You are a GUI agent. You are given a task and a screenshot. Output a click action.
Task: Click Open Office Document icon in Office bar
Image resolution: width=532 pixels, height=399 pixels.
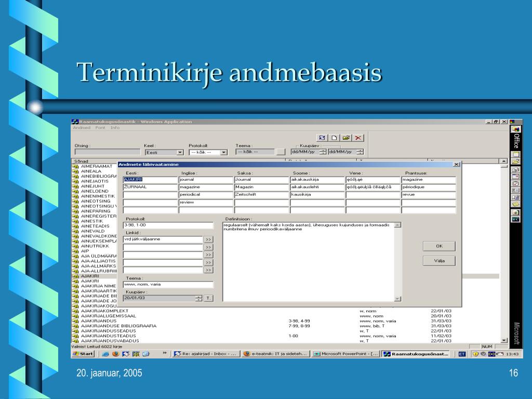point(516,161)
